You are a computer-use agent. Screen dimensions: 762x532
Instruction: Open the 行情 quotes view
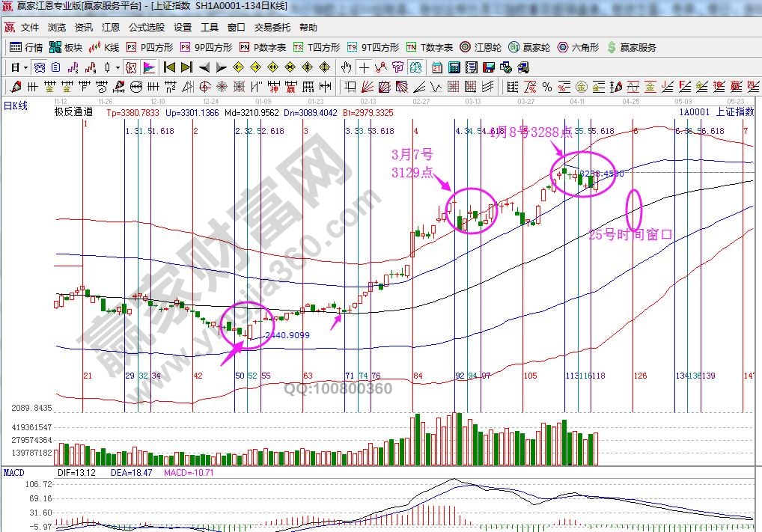click(x=26, y=47)
